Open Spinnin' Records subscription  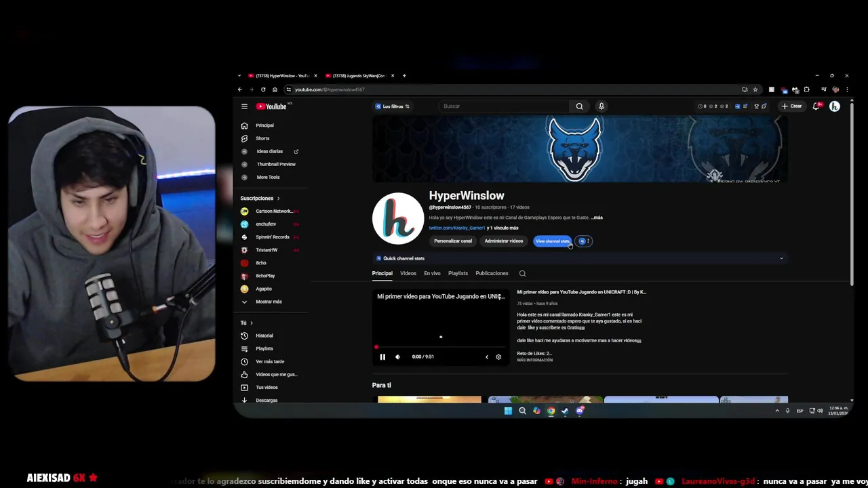coord(272,237)
